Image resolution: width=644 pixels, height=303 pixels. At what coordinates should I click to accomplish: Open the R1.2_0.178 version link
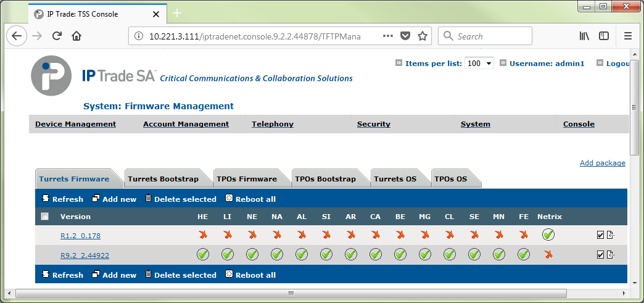[80, 236]
